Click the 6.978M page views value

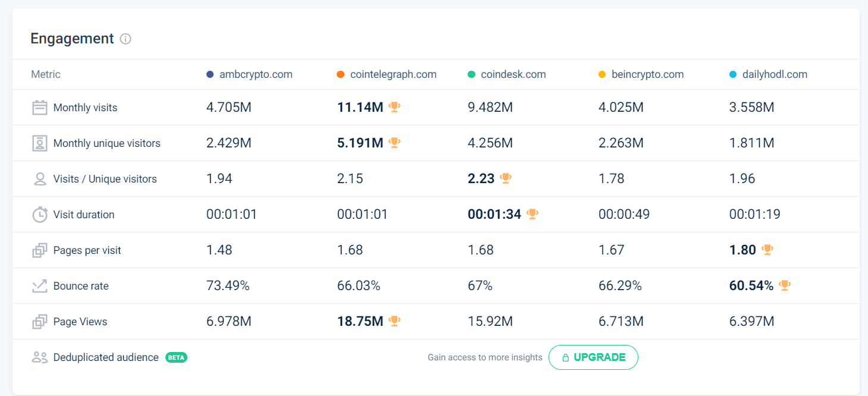229,322
